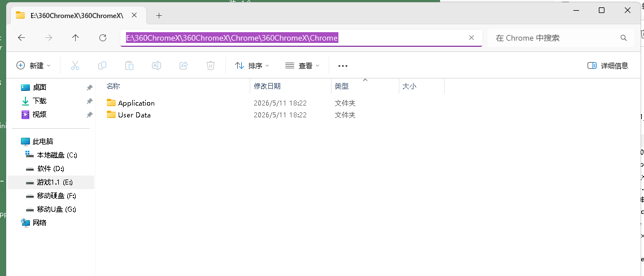
Task: Go up one folder level
Action: tap(76, 38)
